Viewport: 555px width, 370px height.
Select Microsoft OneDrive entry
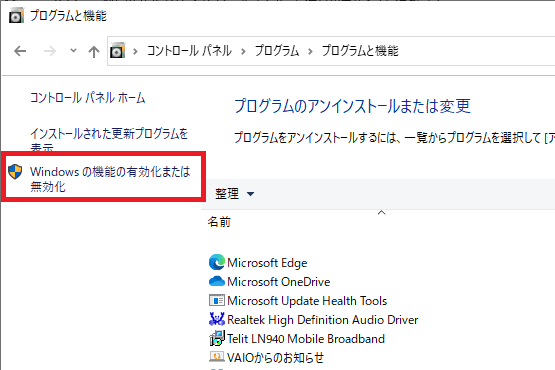279,282
